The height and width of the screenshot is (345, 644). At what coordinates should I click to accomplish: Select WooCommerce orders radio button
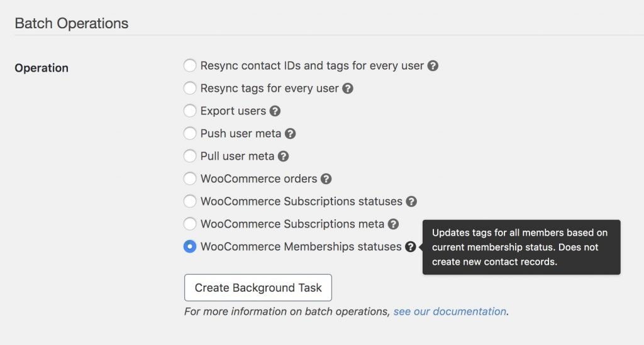pos(190,178)
